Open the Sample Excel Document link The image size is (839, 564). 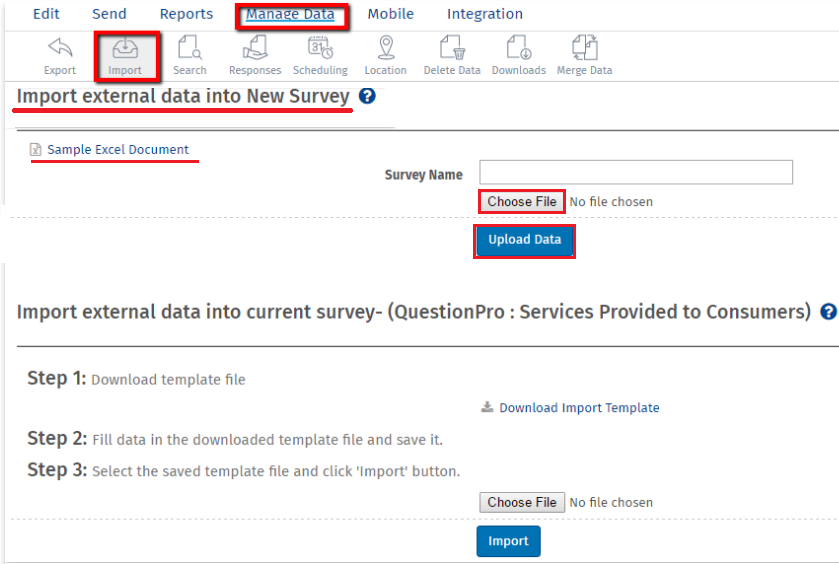pyautogui.click(x=118, y=150)
